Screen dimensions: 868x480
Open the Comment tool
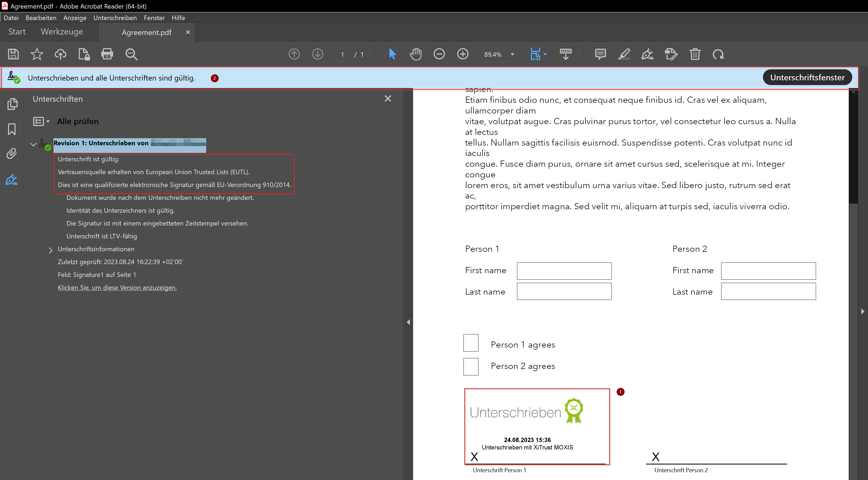(x=600, y=54)
